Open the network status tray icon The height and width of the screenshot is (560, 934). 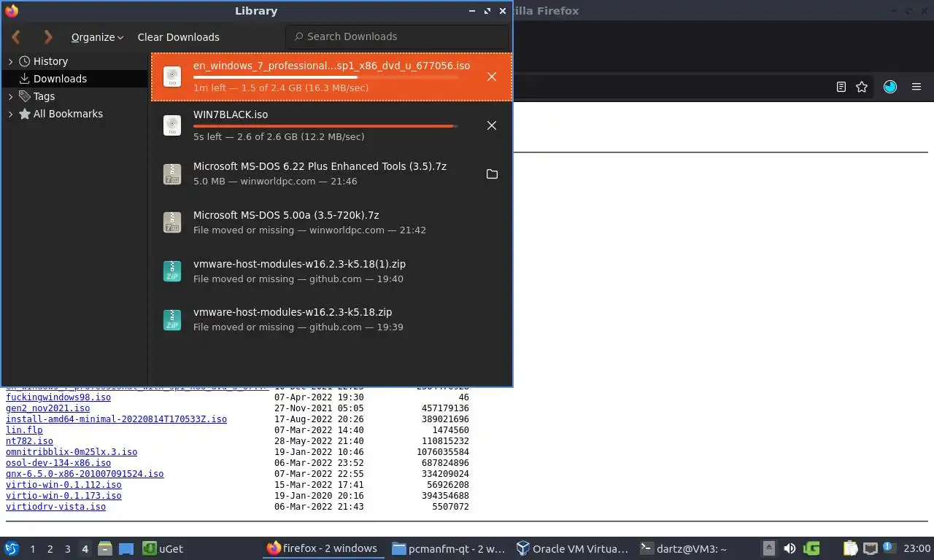tap(870, 548)
